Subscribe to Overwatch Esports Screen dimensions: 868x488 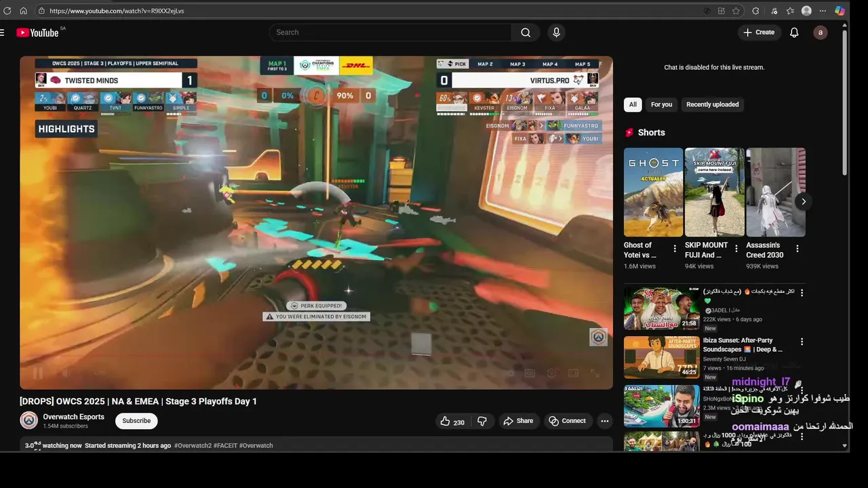tap(136, 421)
